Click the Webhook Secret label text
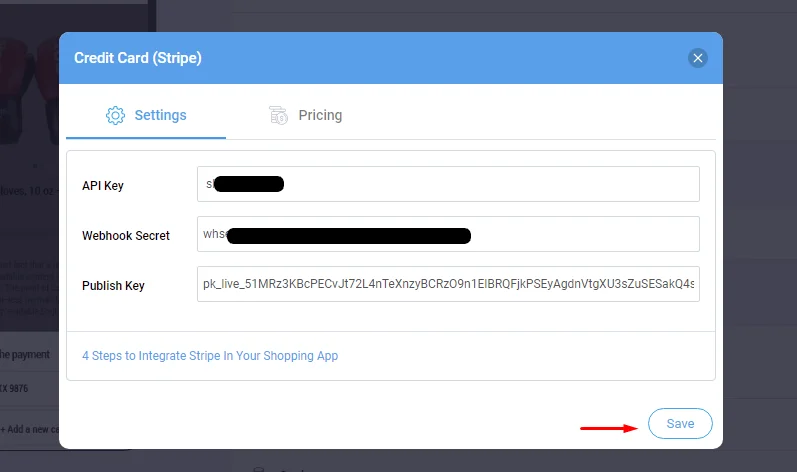Screen dimensions: 797x472 click(126, 236)
